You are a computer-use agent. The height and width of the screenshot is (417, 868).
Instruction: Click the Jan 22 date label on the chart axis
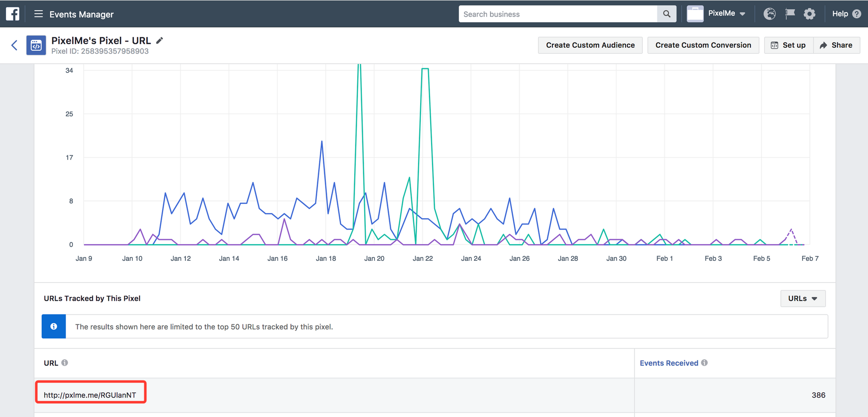[423, 258]
